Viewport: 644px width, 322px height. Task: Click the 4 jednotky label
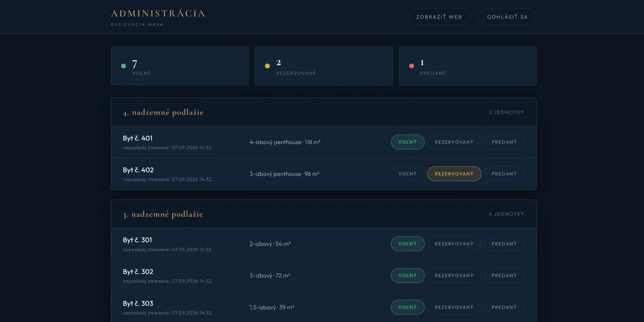506,214
